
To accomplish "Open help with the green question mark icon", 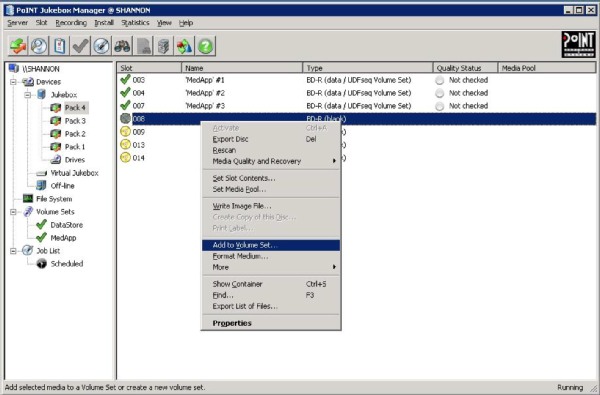I will point(205,46).
